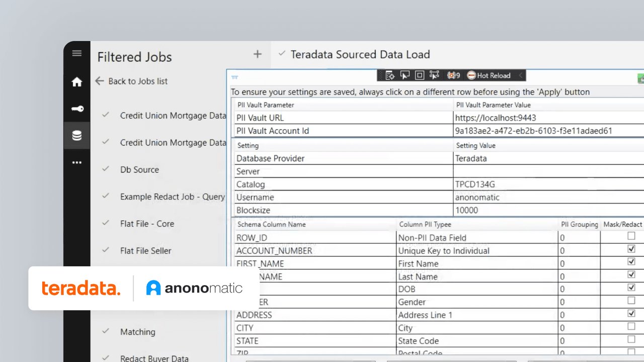This screenshot has height=362, width=644.
Task: Click Back to Jobs list
Action: pyautogui.click(x=131, y=81)
